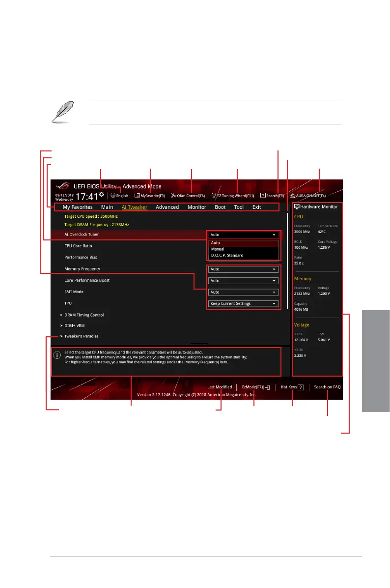Switch to EzMode(F7)

click(x=255, y=387)
